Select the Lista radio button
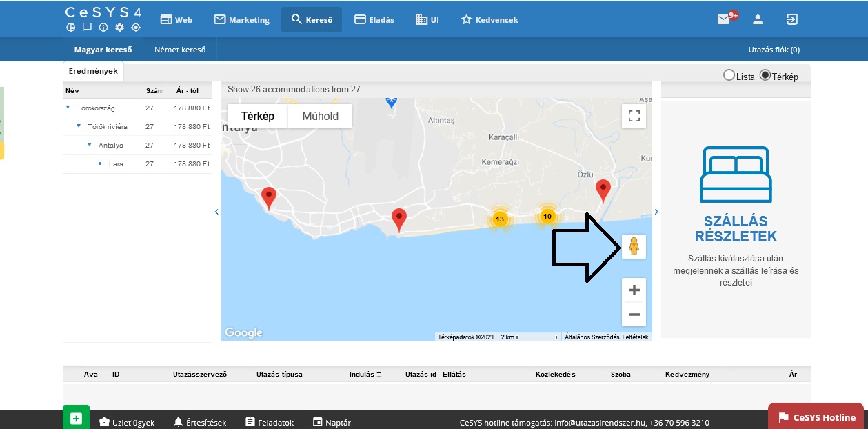 tap(729, 75)
